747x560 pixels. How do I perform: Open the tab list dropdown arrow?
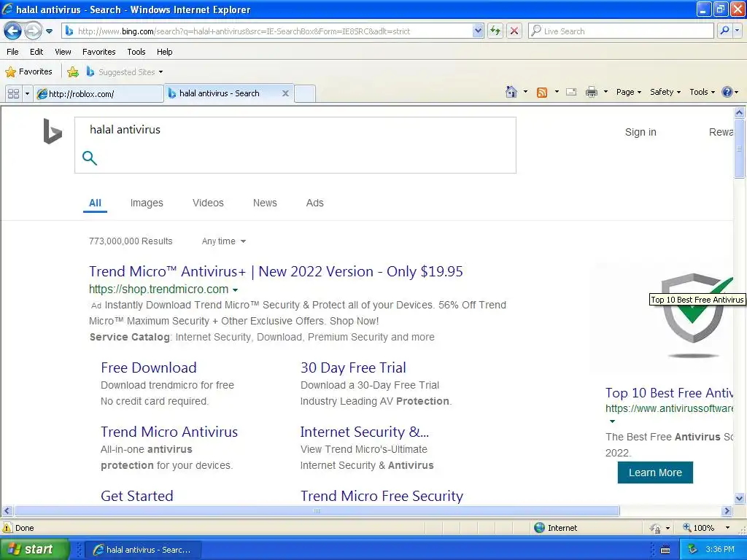click(27, 94)
